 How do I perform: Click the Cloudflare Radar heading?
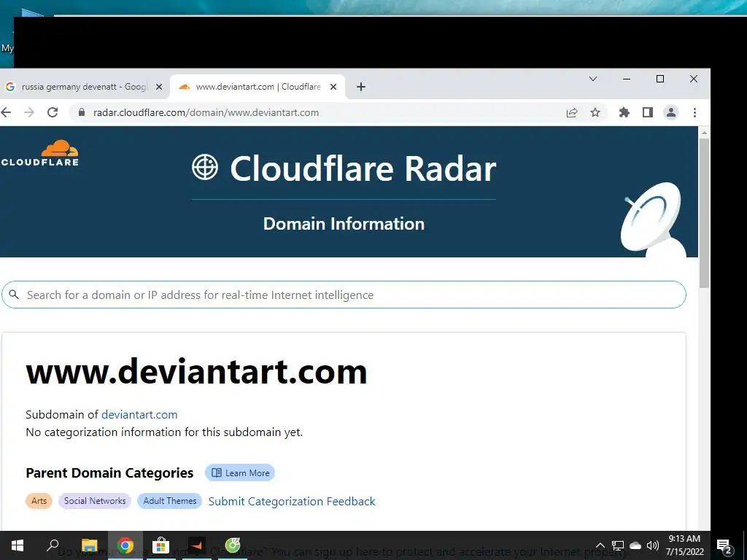tap(363, 168)
